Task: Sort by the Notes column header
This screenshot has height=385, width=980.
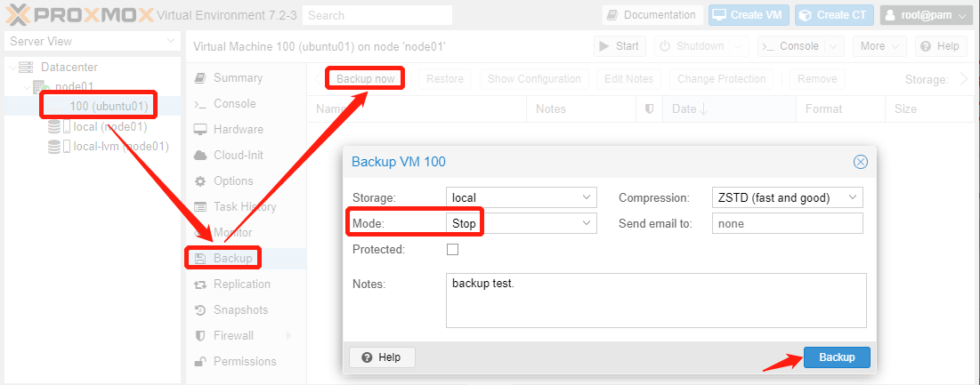Action: (x=581, y=108)
